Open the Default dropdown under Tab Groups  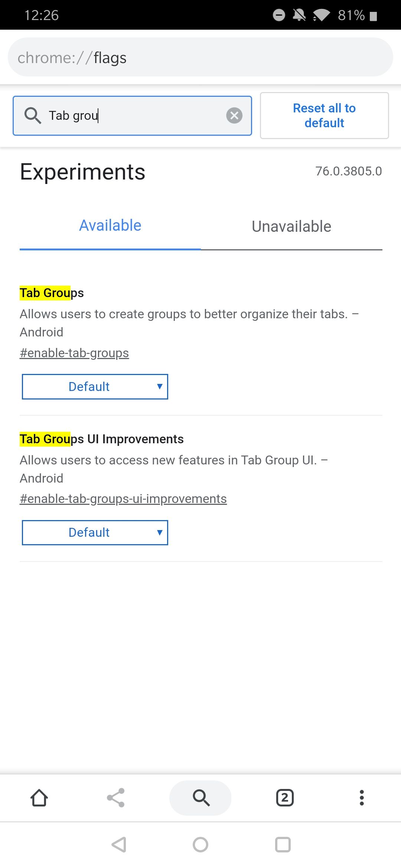(x=95, y=387)
